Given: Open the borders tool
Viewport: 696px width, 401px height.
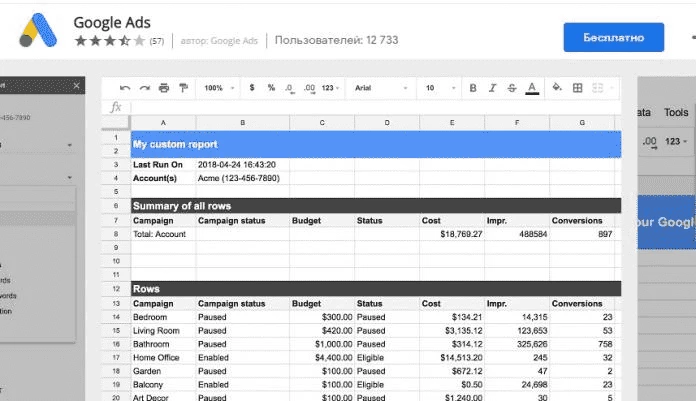Looking at the screenshot, I should tap(577, 88).
